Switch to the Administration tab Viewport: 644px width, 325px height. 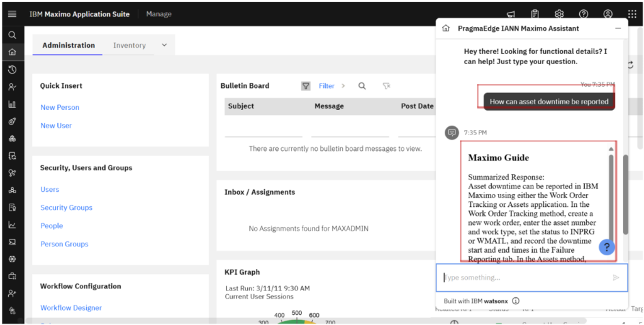[x=69, y=45]
